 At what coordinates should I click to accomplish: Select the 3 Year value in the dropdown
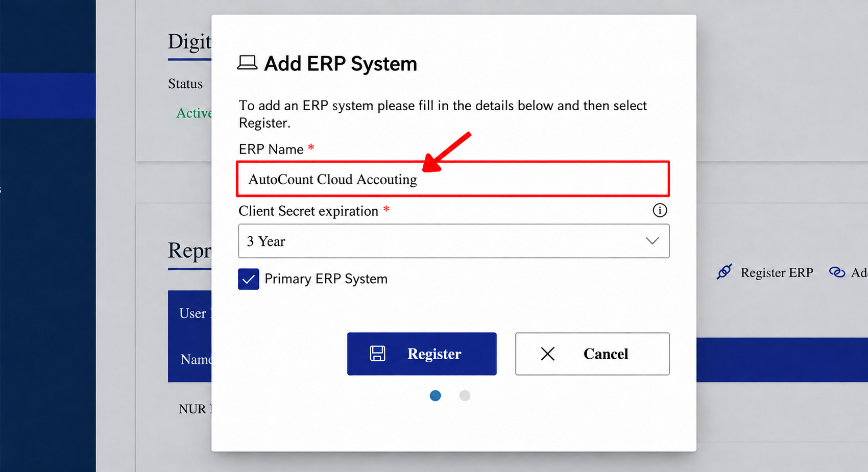click(266, 241)
